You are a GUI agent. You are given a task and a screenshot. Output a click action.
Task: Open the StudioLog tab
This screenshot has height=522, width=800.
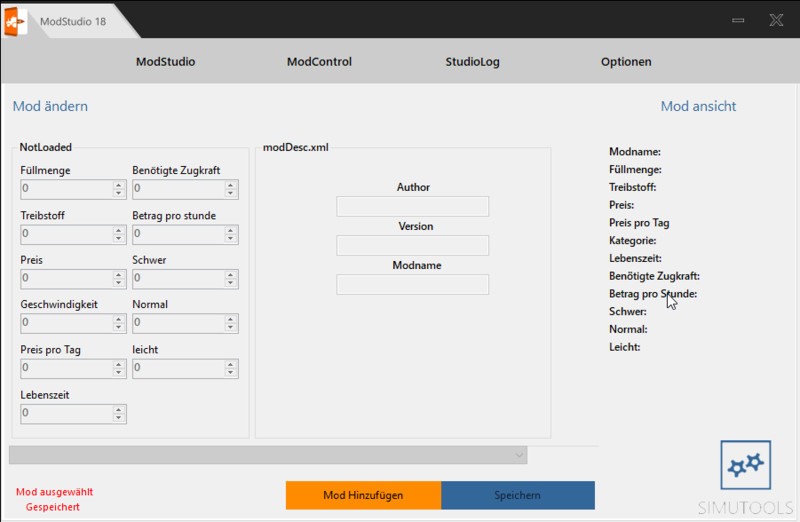(472, 62)
